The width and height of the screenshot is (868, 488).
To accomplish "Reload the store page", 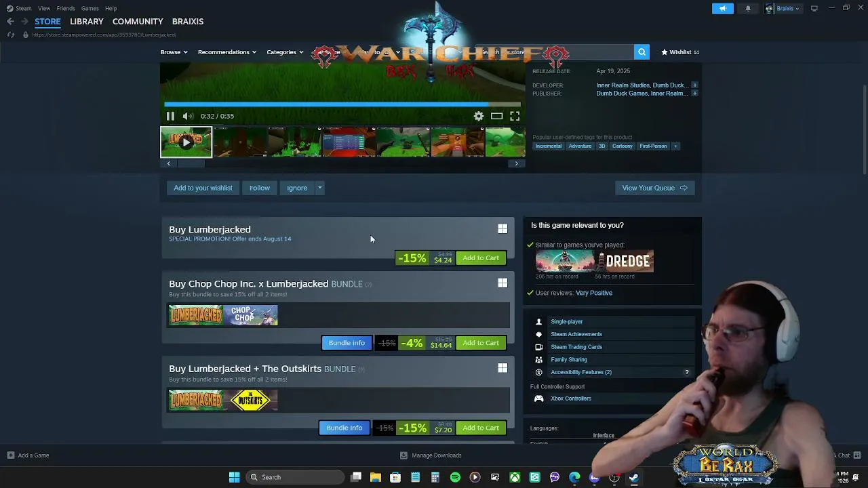I will point(10,35).
